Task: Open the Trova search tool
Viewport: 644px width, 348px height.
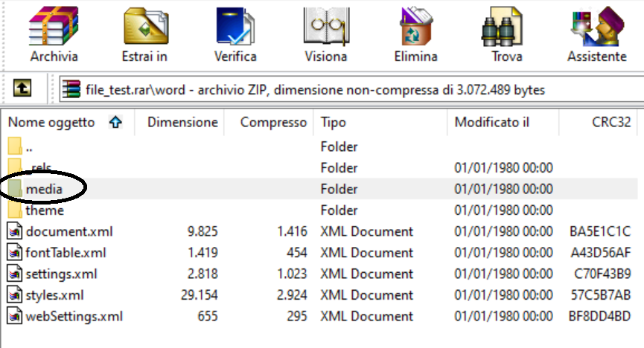Action: (506, 34)
